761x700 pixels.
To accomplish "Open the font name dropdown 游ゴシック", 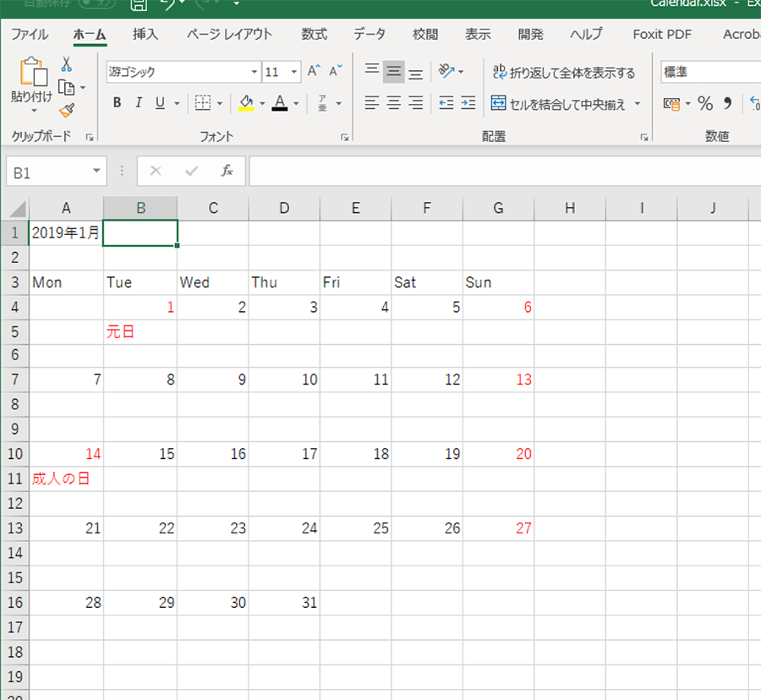I will (255, 72).
